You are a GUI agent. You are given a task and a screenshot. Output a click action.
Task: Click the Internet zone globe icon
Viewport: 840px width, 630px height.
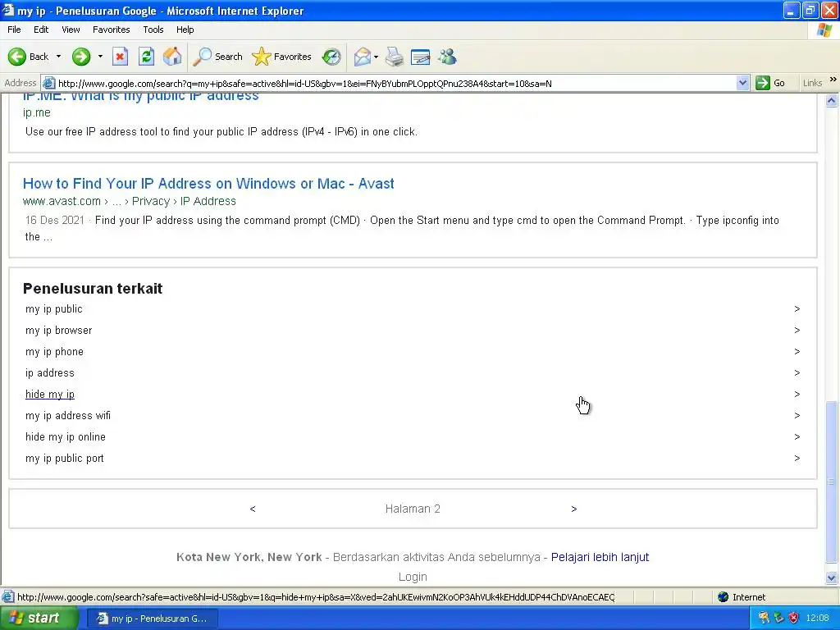[x=724, y=597]
